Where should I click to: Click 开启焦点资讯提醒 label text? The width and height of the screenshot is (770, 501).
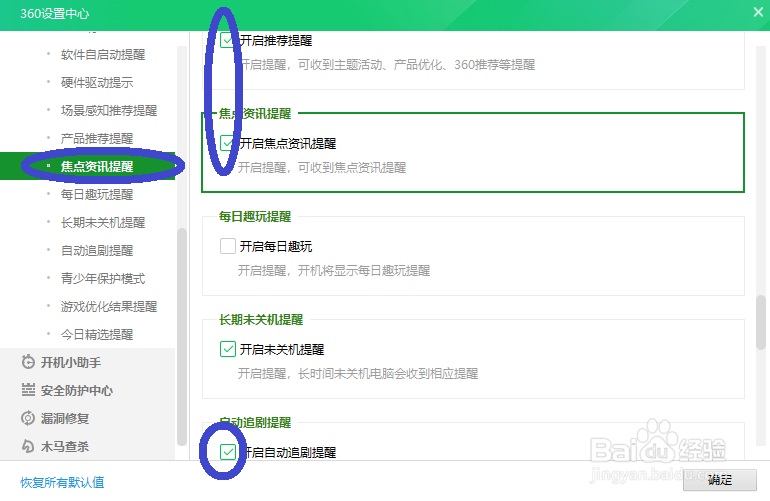tap(287, 143)
